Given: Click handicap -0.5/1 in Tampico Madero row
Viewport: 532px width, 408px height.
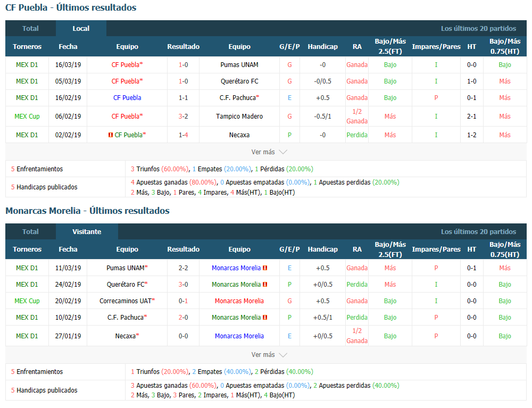Looking at the screenshot, I should [x=323, y=116].
